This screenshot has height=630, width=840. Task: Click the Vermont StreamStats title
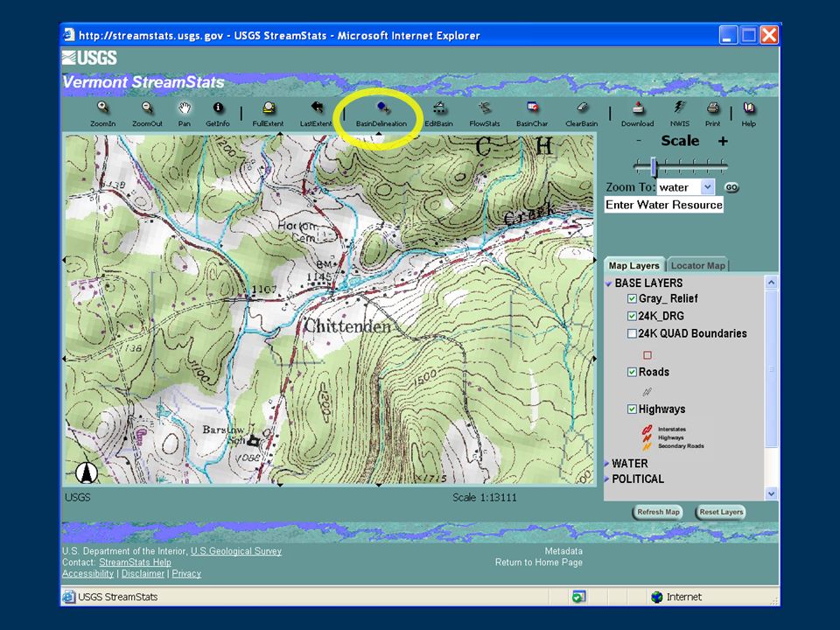point(143,82)
